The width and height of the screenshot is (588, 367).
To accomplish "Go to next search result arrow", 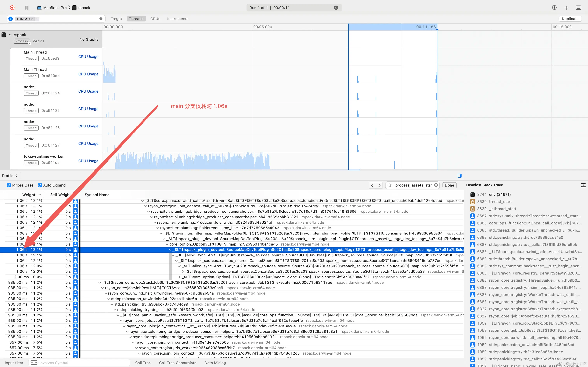I will pos(379,185).
